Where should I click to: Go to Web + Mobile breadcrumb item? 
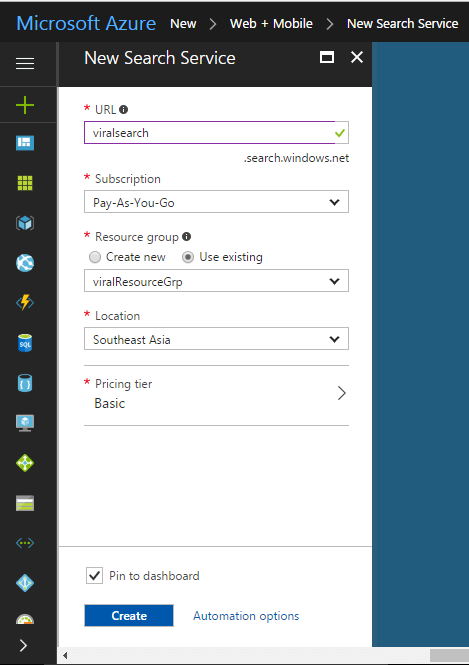coord(271,24)
